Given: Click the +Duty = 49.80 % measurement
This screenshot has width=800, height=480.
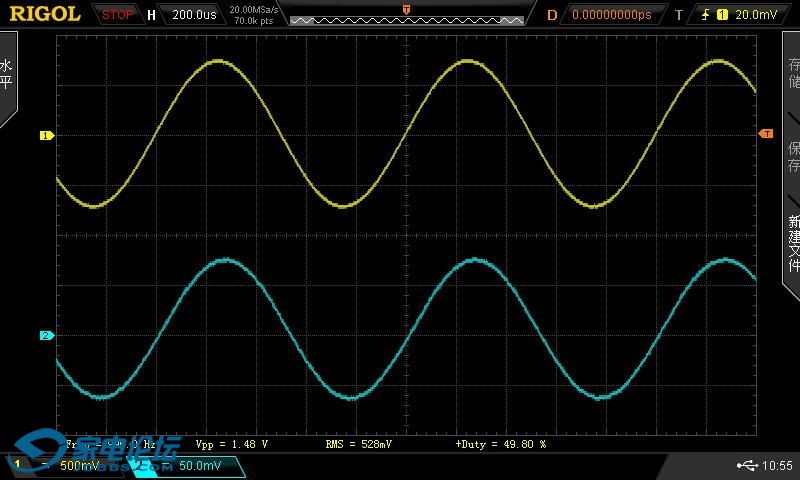Looking at the screenshot, I should (501, 444).
